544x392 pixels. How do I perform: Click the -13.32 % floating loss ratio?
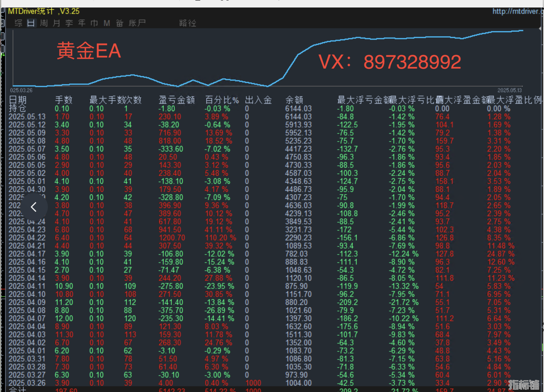tap(404, 286)
